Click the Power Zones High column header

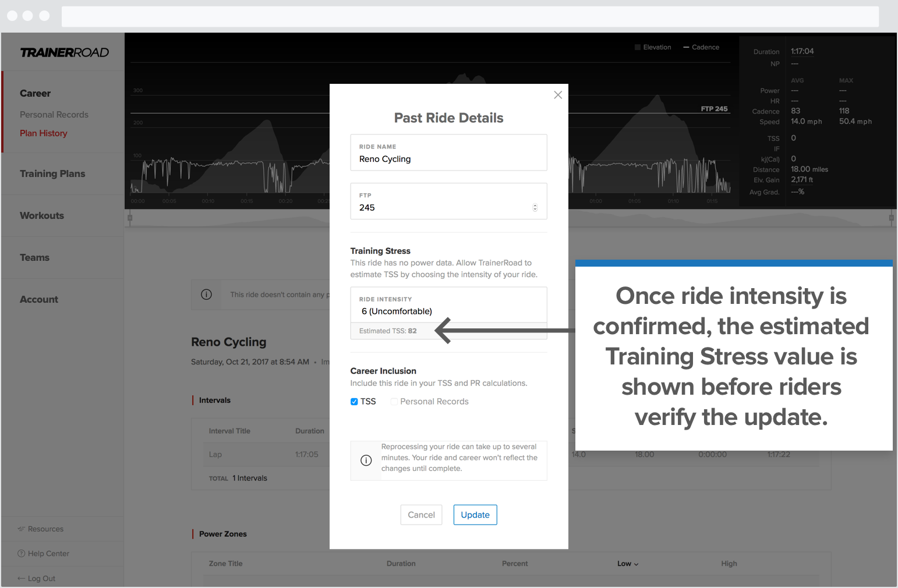tap(729, 564)
